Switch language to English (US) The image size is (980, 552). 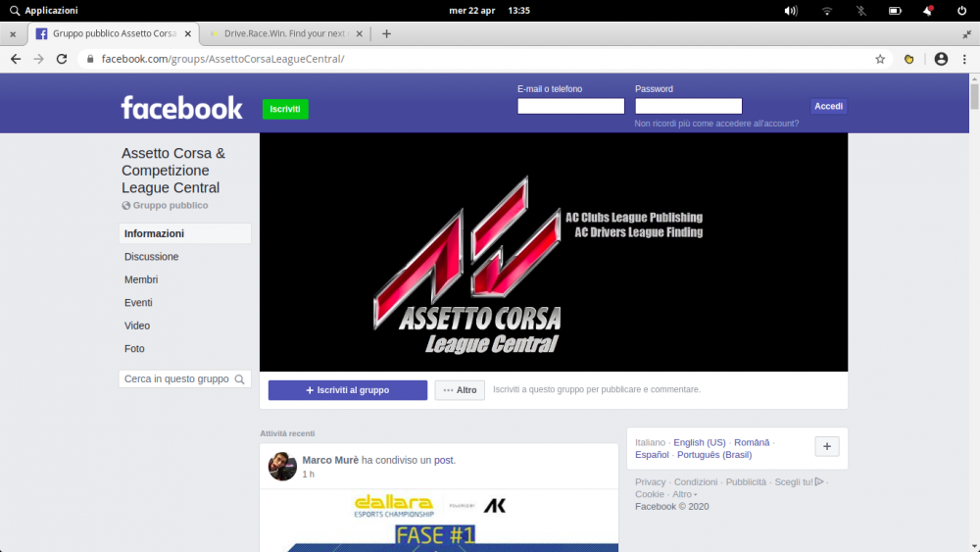coord(700,442)
